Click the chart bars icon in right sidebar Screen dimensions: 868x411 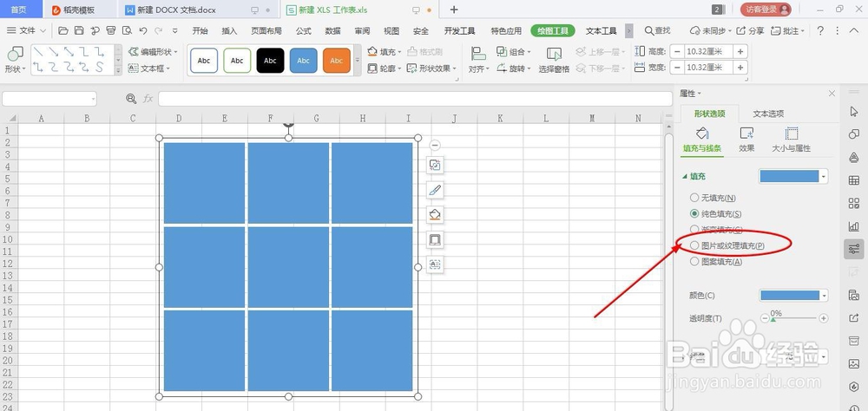pyautogui.click(x=853, y=225)
